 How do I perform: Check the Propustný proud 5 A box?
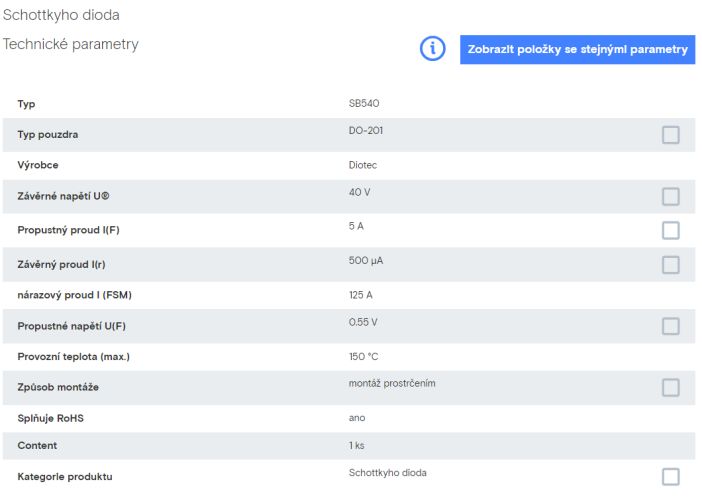pyautogui.click(x=671, y=231)
